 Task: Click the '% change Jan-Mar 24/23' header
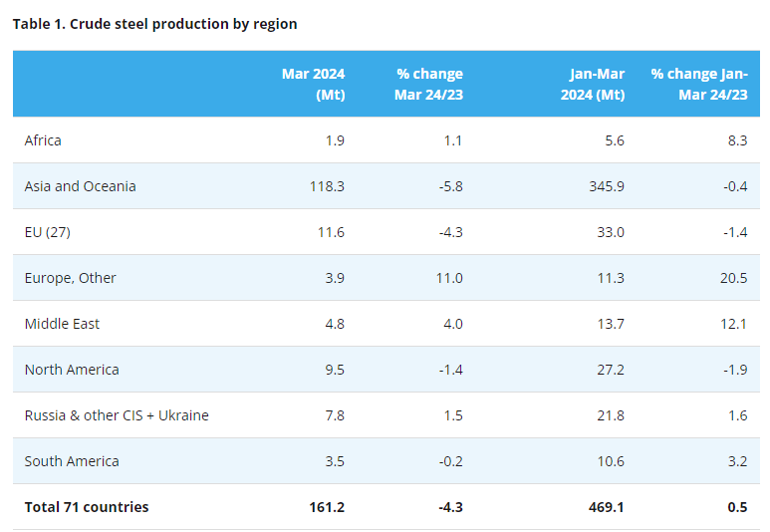(x=698, y=84)
